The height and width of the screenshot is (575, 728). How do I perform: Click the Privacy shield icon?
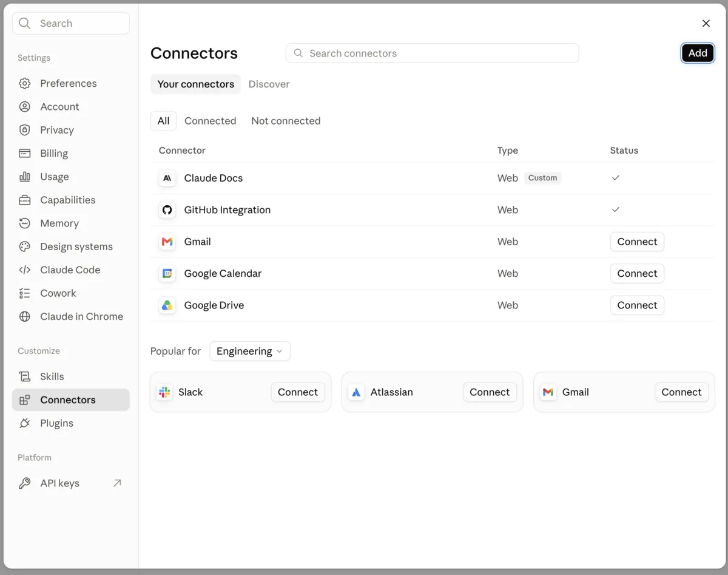coord(25,130)
